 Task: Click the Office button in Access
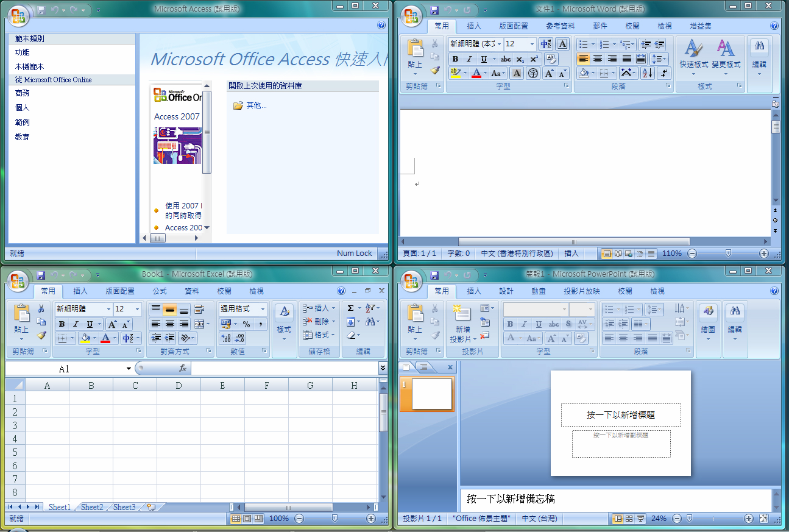pos(18,17)
